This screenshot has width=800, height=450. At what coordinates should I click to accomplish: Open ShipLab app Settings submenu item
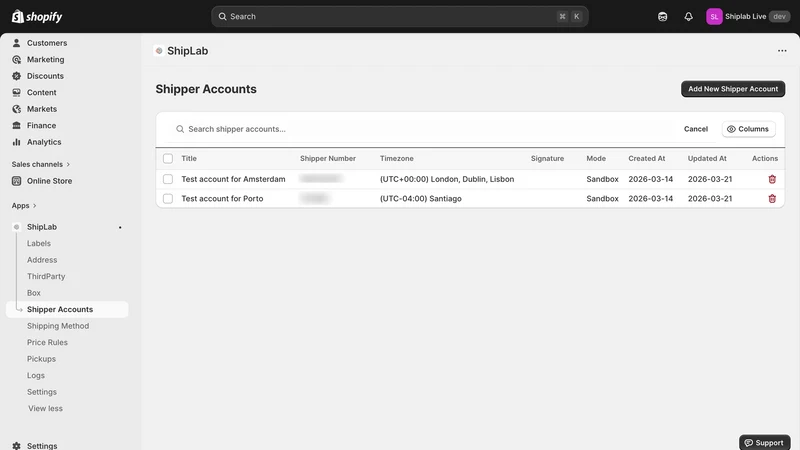coord(42,392)
